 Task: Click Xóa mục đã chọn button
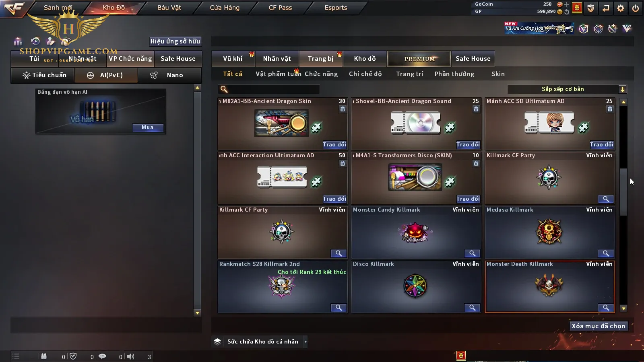(x=599, y=326)
